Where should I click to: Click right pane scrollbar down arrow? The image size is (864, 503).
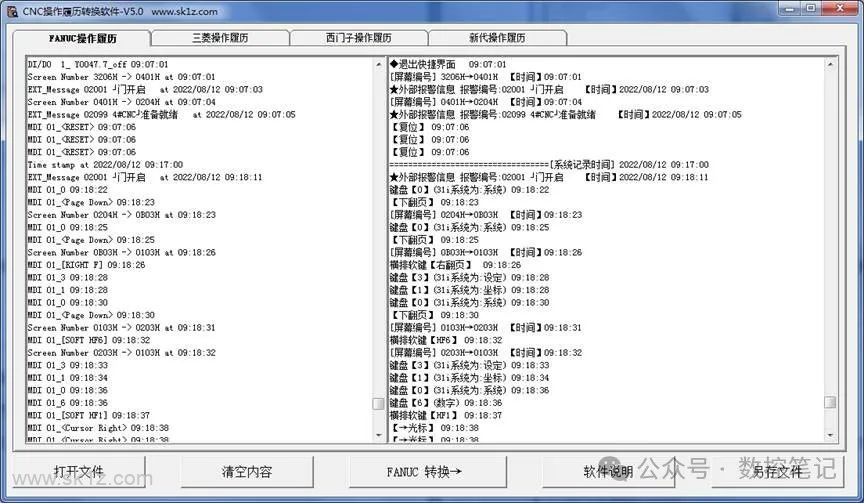(x=830, y=435)
